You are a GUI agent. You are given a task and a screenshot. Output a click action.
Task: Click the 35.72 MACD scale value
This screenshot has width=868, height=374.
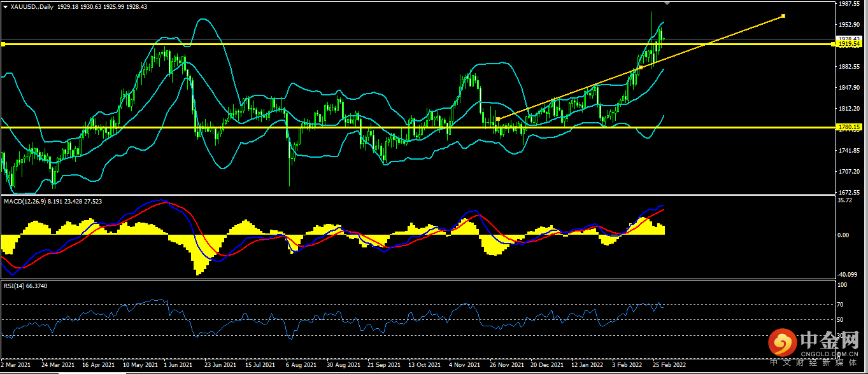point(844,200)
